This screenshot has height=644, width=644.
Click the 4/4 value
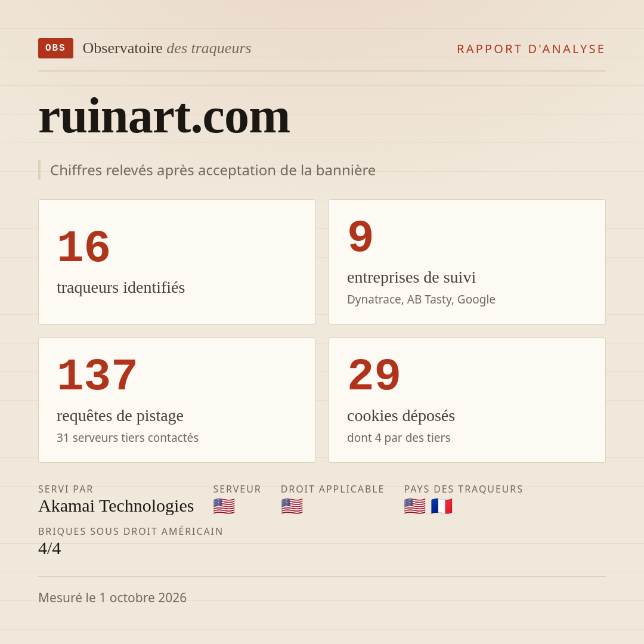(49, 549)
